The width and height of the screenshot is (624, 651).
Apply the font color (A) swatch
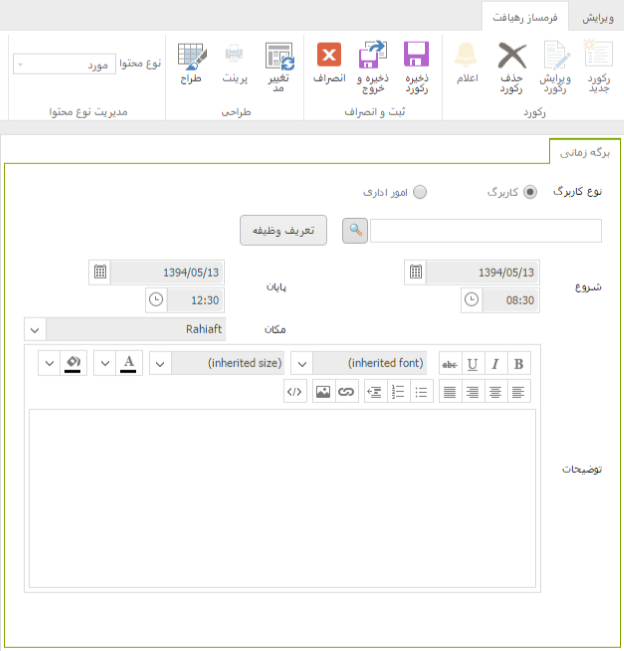pos(129,363)
